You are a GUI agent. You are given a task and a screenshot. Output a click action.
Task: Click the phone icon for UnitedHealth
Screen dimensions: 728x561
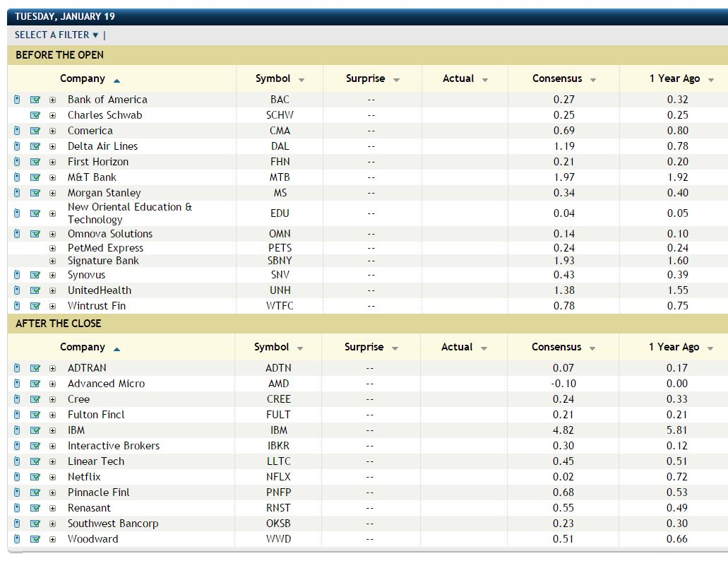tap(17, 290)
